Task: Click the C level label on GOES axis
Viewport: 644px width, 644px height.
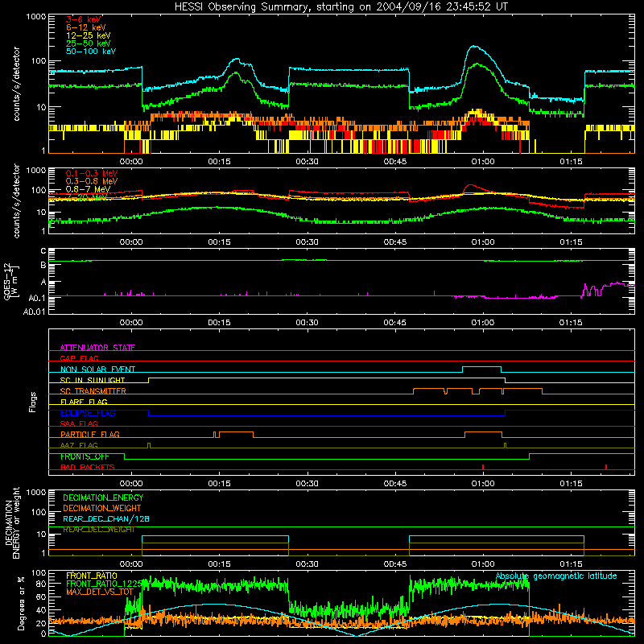Action: 43,250
